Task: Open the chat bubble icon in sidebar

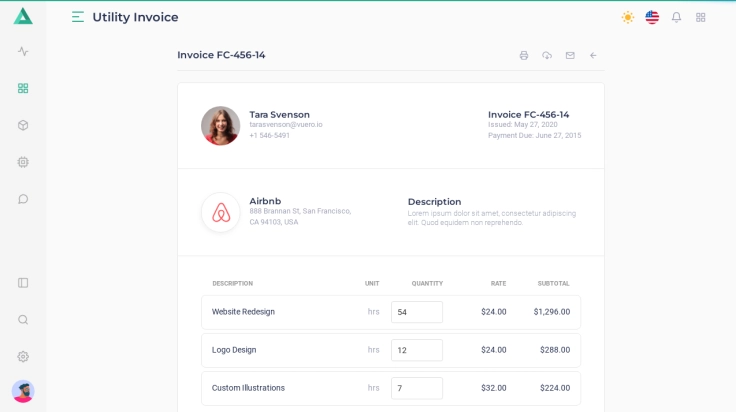Action: click(23, 199)
